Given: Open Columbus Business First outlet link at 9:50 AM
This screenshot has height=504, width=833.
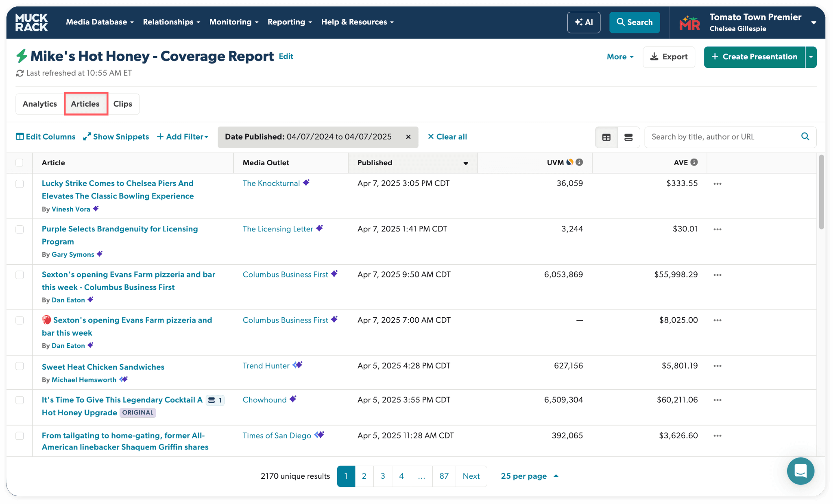Looking at the screenshot, I should point(286,275).
